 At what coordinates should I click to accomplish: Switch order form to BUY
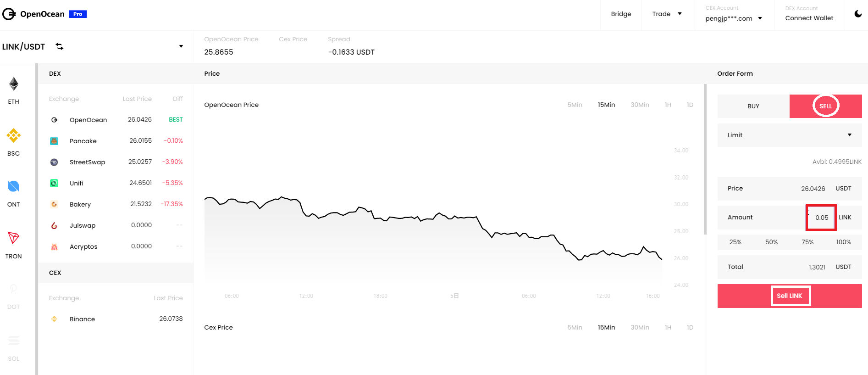pyautogui.click(x=753, y=106)
